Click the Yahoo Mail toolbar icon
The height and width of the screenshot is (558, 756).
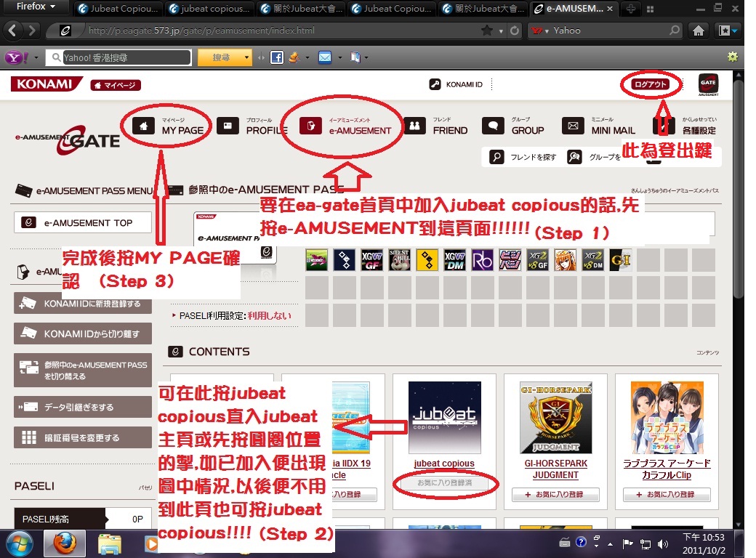tap(325, 58)
